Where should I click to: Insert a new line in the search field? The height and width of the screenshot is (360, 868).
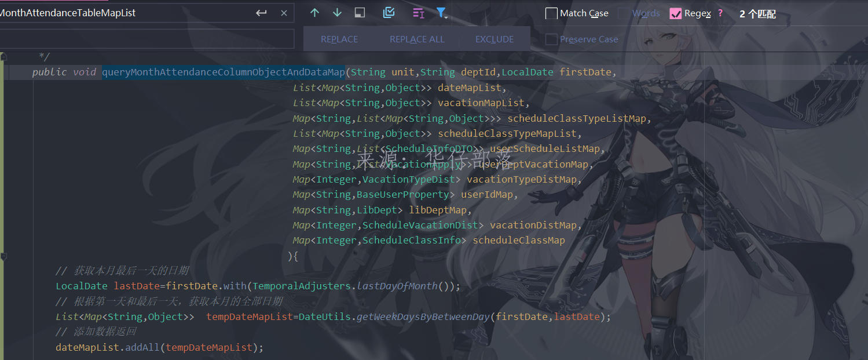click(261, 13)
